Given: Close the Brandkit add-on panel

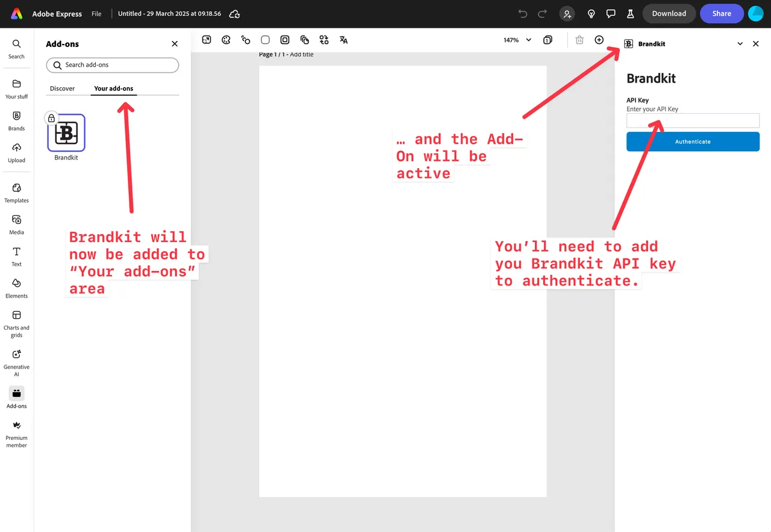Looking at the screenshot, I should pos(756,44).
